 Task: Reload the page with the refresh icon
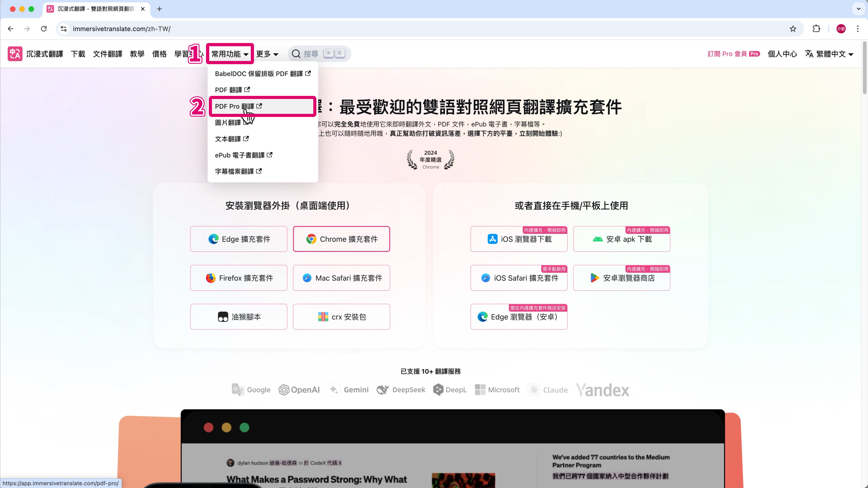click(44, 29)
